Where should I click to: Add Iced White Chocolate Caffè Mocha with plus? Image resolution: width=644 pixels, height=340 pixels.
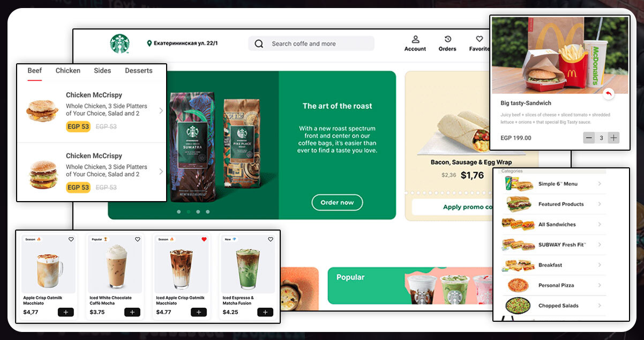pos(132,312)
